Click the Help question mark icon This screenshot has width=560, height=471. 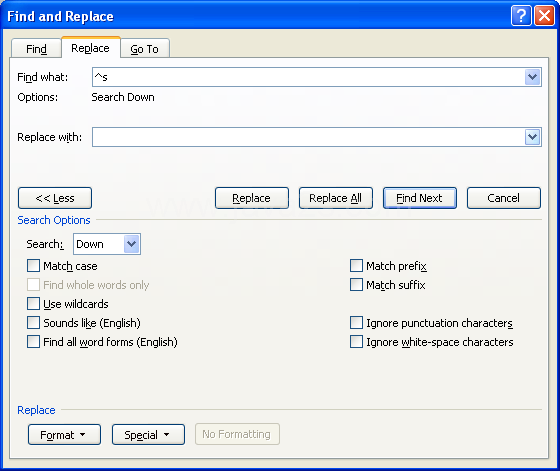point(521,16)
